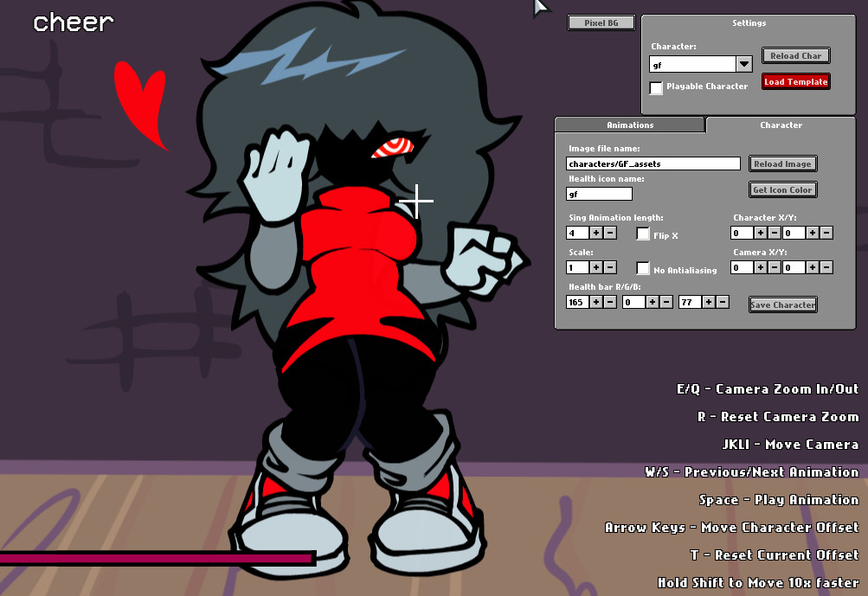868x596 pixels.
Task: Click plus button for Character X position
Action: (x=761, y=233)
